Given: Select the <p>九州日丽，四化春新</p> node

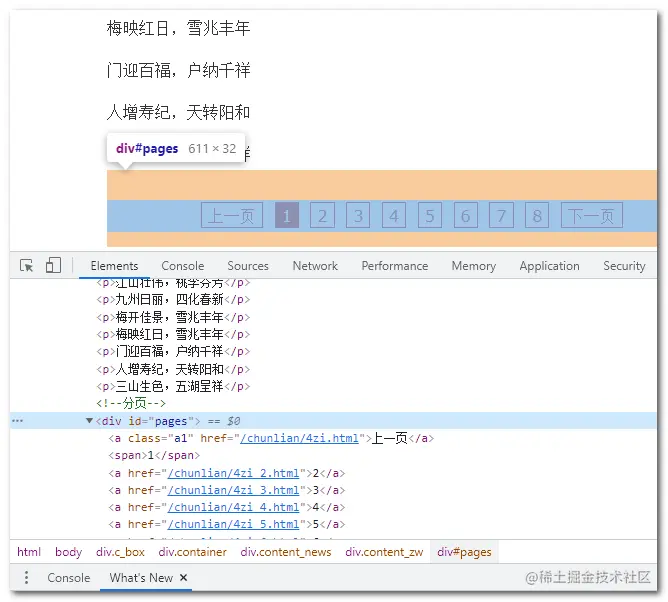Looking at the screenshot, I should (x=173, y=300).
